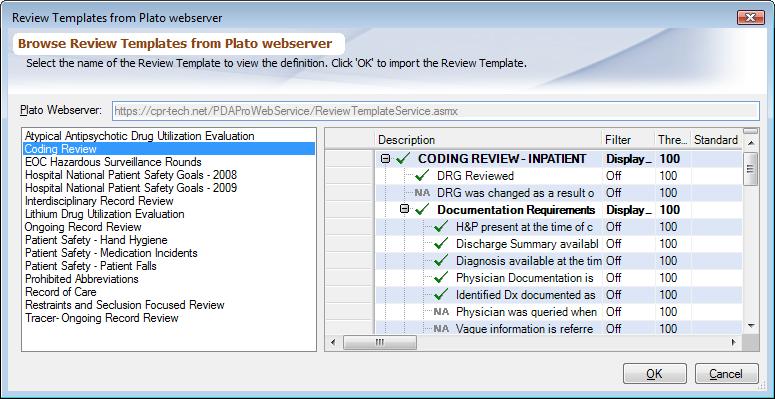Click the DRG Reviewed description text
This screenshot has width=775, height=399.
[x=475, y=176]
